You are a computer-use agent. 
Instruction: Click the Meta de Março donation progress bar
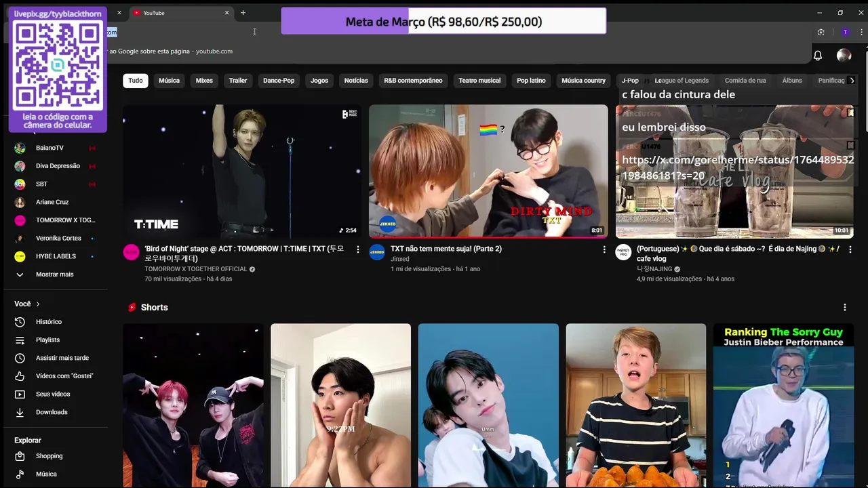point(443,21)
